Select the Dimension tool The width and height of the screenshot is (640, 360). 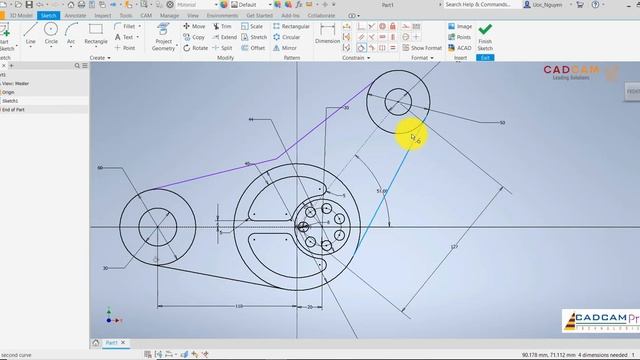pyautogui.click(x=327, y=33)
